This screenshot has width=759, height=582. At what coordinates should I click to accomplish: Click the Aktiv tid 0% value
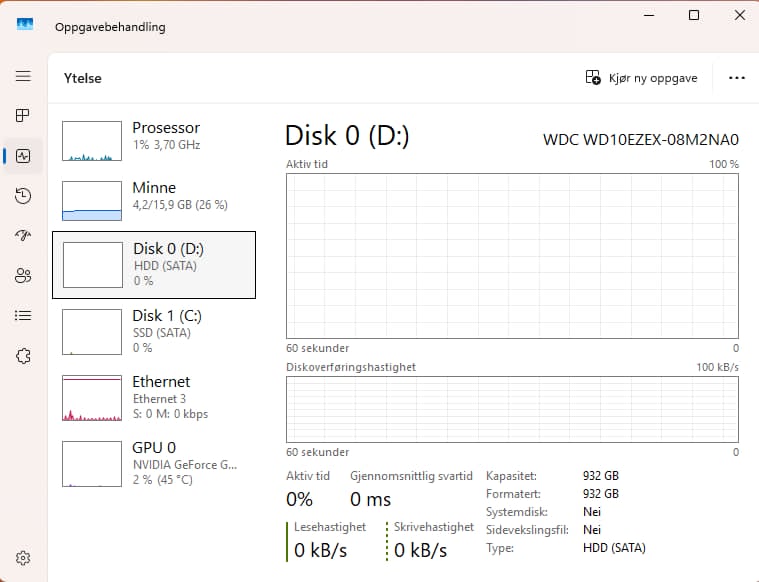[299, 499]
